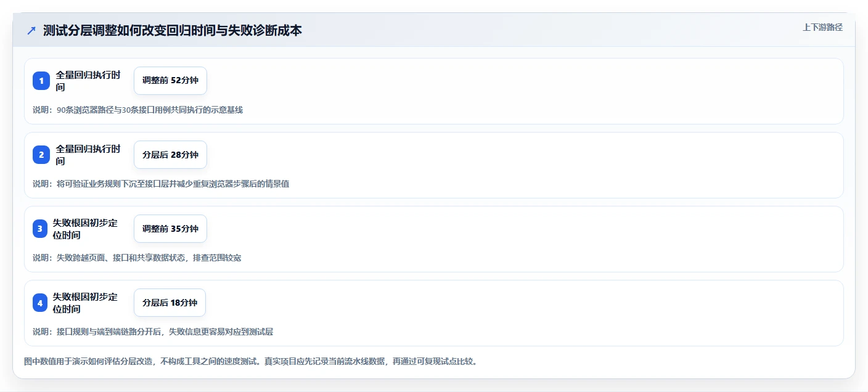Click the note 接口规则与端到端链路分开后
The height and width of the screenshot is (392, 868).
(x=153, y=332)
